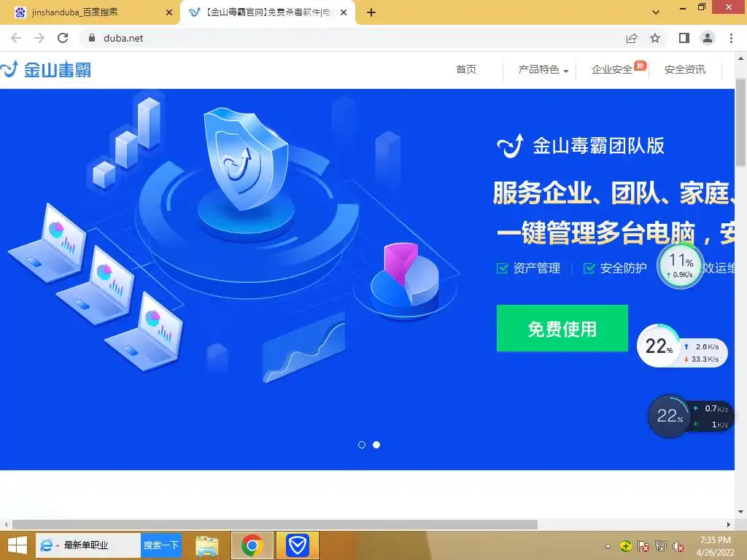
Task: Click the scroll-right arrow of the horizontal scrollbar
Action: [729, 524]
